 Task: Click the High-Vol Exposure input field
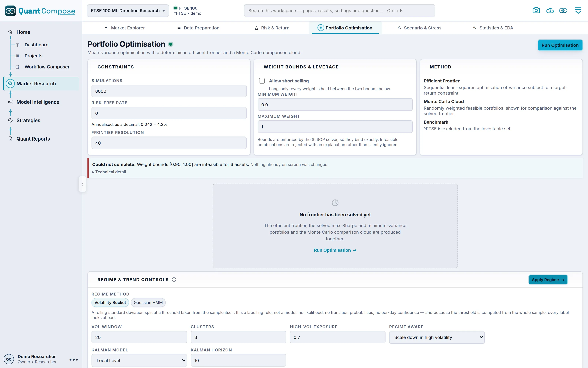point(338,337)
